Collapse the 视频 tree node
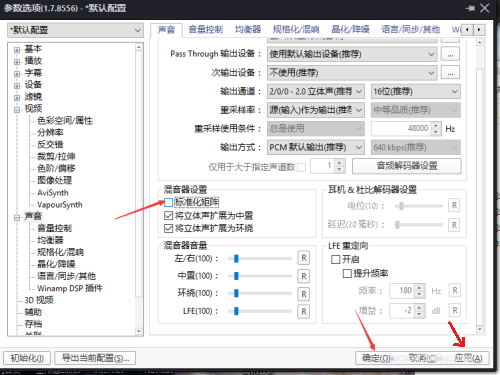Viewport: 500px width, 375px height. (17, 110)
